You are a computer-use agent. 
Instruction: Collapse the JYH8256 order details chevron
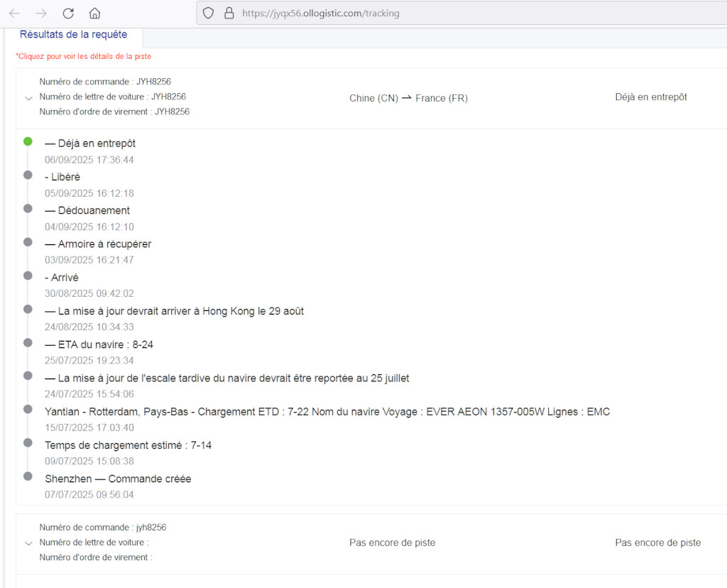coord(28,98)
